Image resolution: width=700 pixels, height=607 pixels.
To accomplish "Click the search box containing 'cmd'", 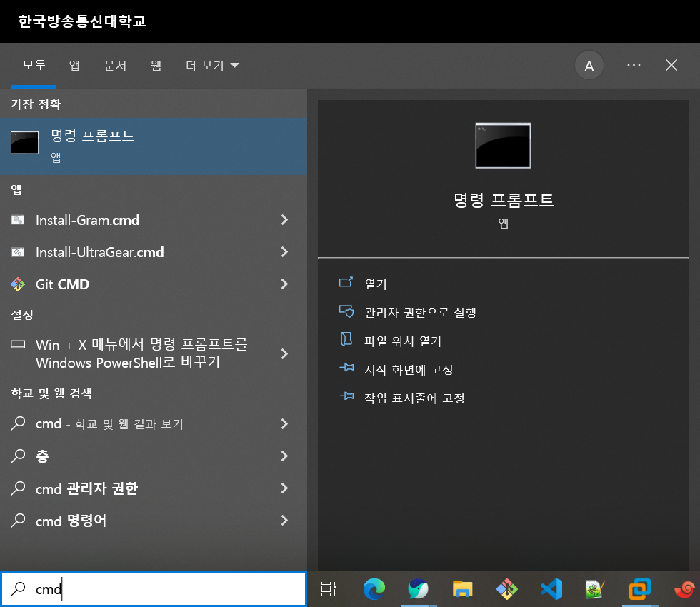I will point(154,589).
